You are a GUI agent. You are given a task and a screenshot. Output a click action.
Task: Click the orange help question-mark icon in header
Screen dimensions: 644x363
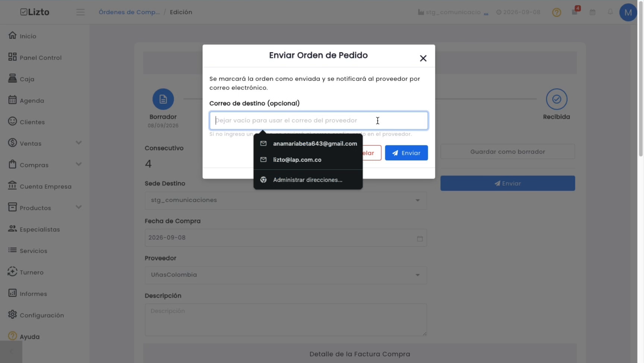click(556, 12)
